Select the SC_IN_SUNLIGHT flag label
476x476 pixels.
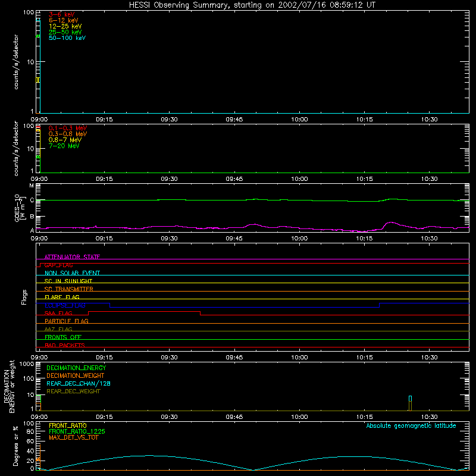click(x=68, y=281)
